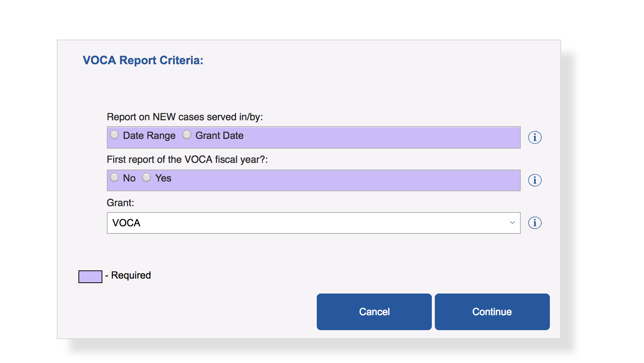The width and height of the screenshot is (644, 363).
Task: Click the chevron arrow in Grant dropdown
Action: (x=512, y=223)
